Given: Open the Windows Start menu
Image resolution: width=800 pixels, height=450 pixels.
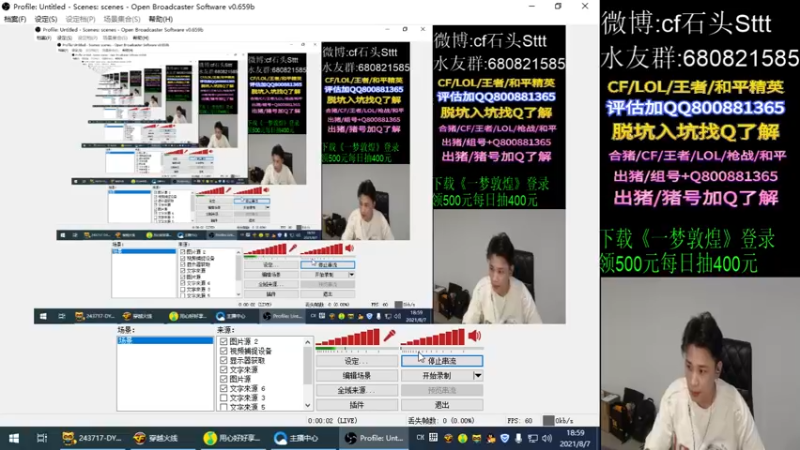Looking at the screenshot, I should tap(14, 438).
